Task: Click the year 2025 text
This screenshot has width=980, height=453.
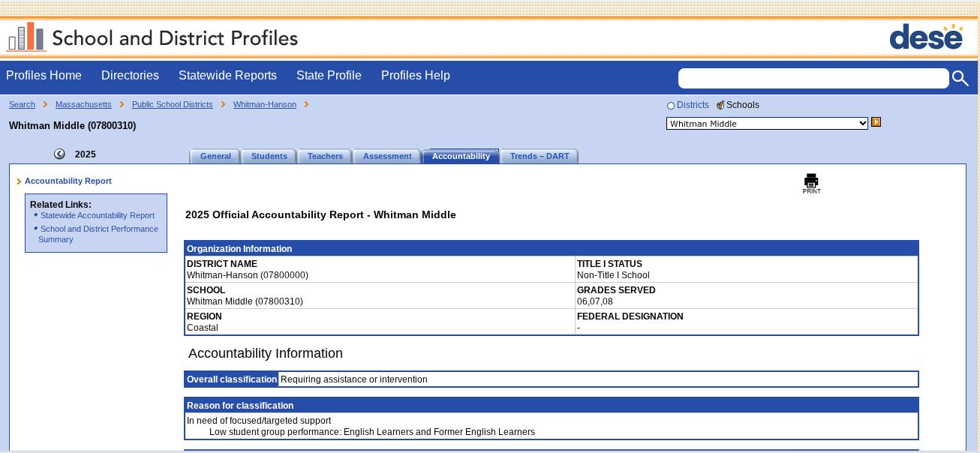Action: [x=86, y=154]
